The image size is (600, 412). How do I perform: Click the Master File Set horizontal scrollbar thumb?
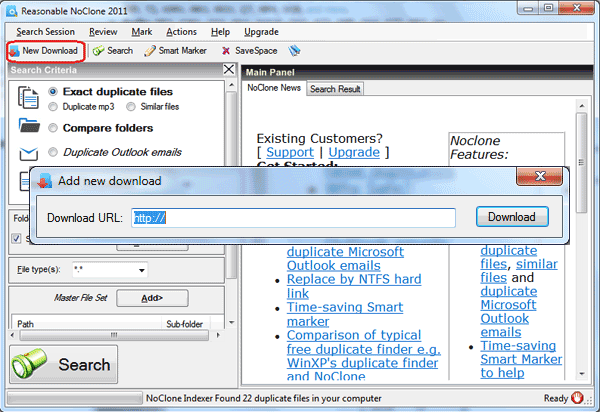pos(114,335)
